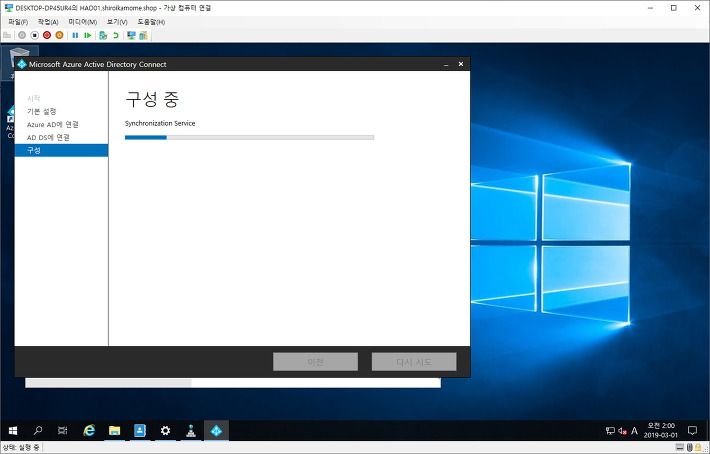This screenshot has height=454, width=710.
Task: Launch Internet Explorer from taskbar
Action: point(89,430)
